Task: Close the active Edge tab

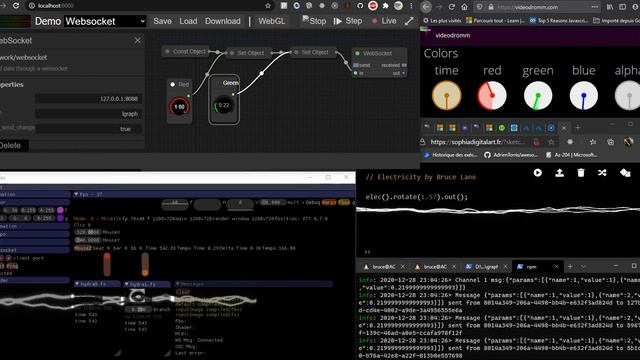Action: [x=564, y=128]
